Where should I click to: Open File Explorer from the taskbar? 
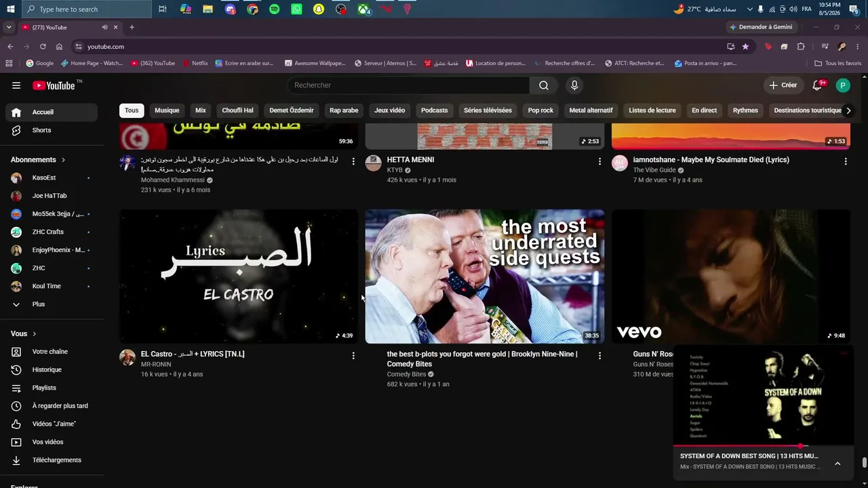click(208, 9)
